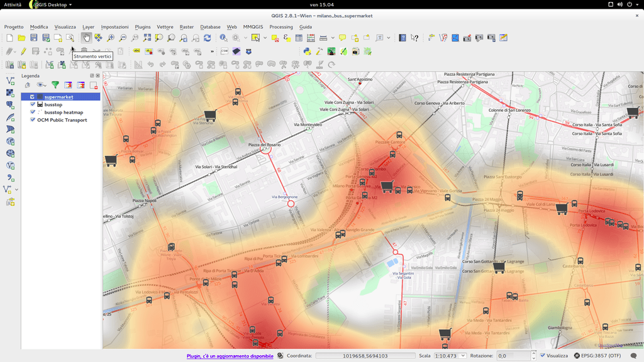Expand the select features tool dropdown arrow
644x362 pixels.
[x=265, y=38]
